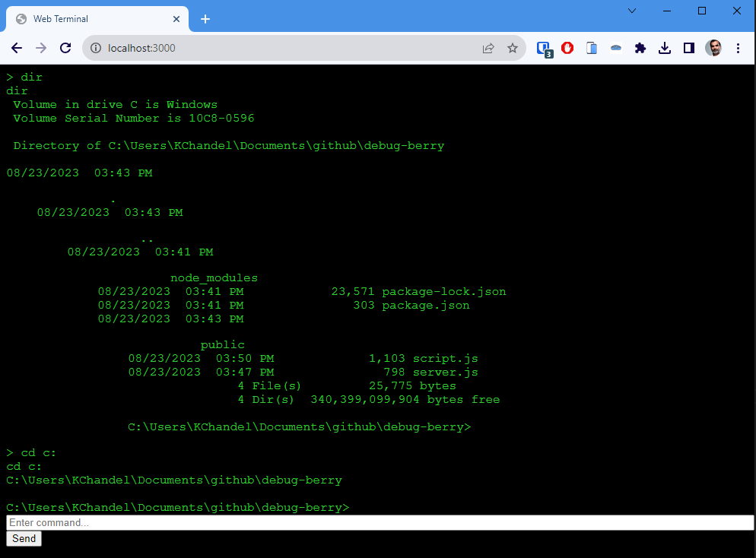Select the Web Terminal tab
This screenshot has height=558, width=756.
click(x=91, y=19)
